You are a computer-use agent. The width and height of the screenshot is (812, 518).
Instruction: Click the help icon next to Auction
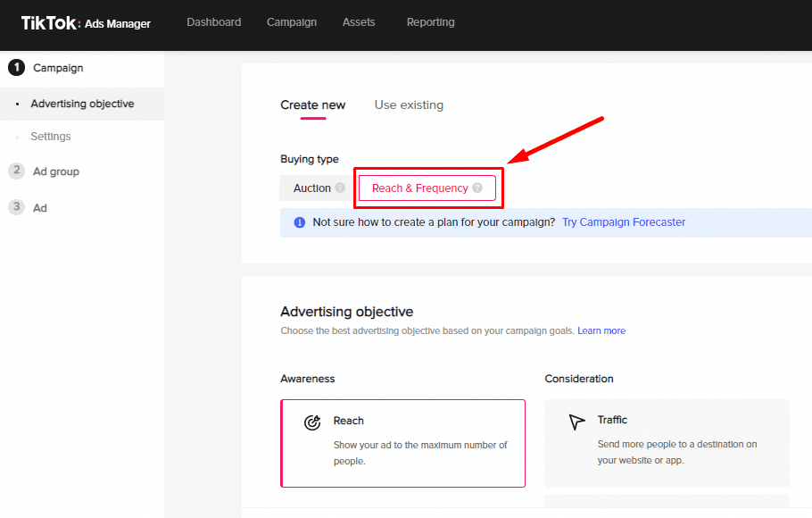[340, 188]
